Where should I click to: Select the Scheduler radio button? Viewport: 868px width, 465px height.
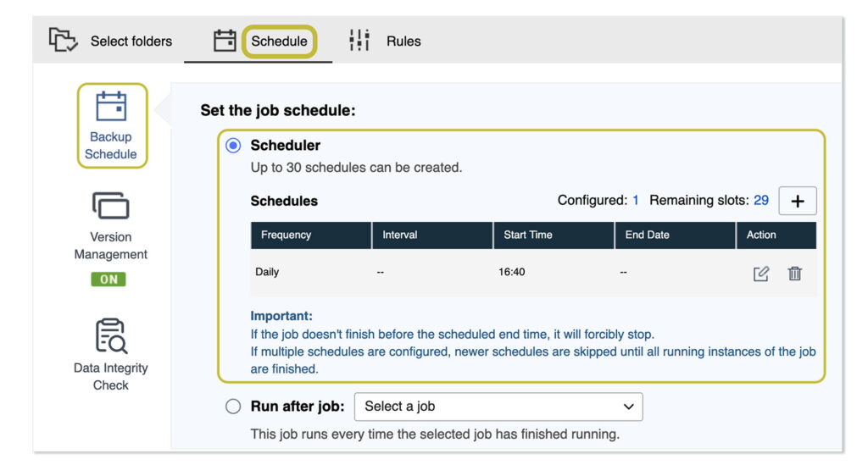click(233, 146)
